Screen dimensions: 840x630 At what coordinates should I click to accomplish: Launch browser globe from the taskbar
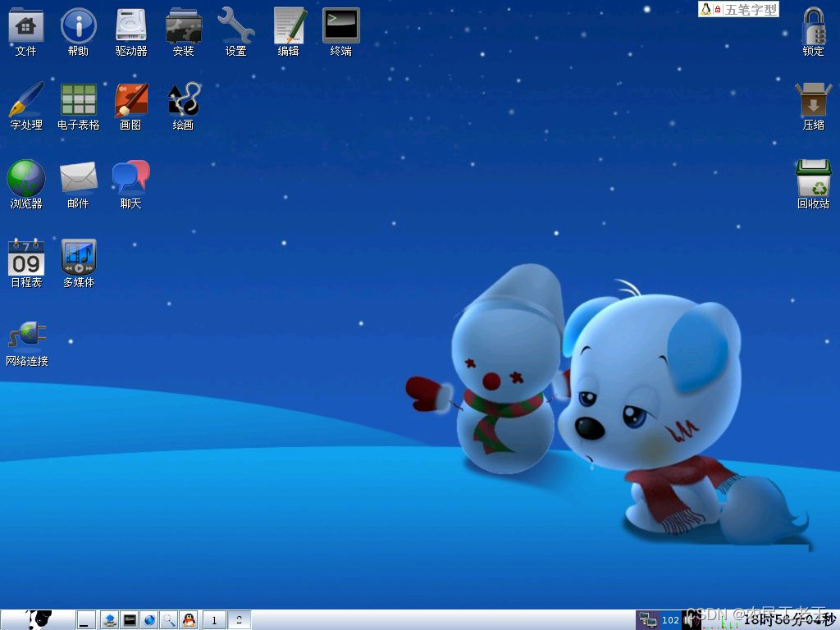coord(149,620)
